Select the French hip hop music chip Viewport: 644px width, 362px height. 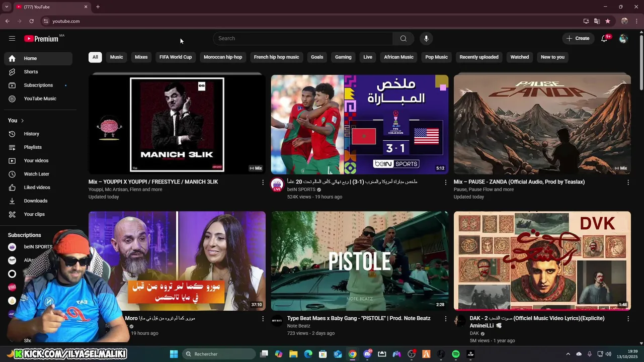[276, 57]
